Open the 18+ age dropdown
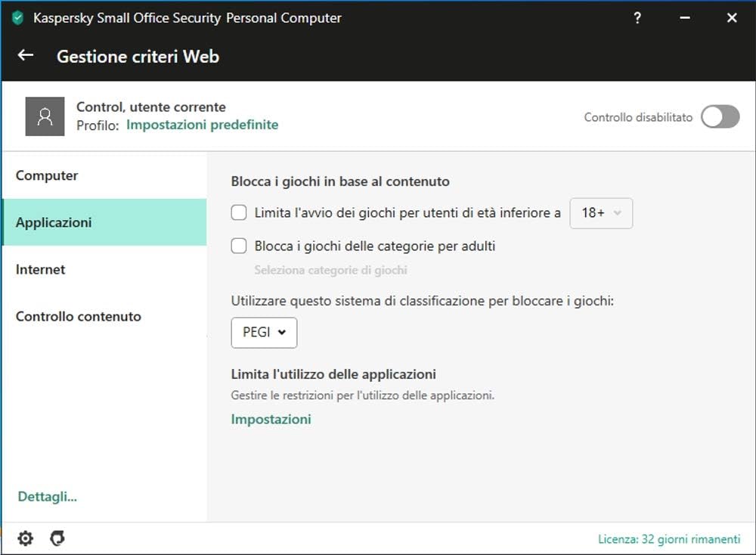The height and width of the screenshot is (555, 756). coord(601,213)
